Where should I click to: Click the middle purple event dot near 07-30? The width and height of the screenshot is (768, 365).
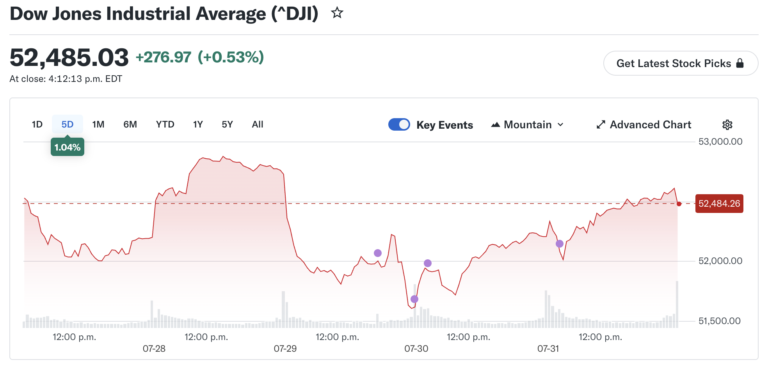(428, 263)
